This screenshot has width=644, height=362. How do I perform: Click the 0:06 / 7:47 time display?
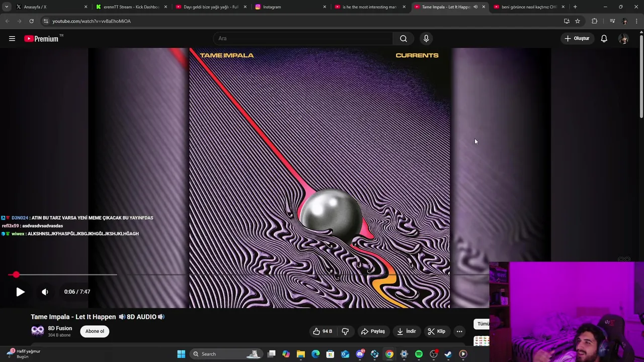pos(77,292)
